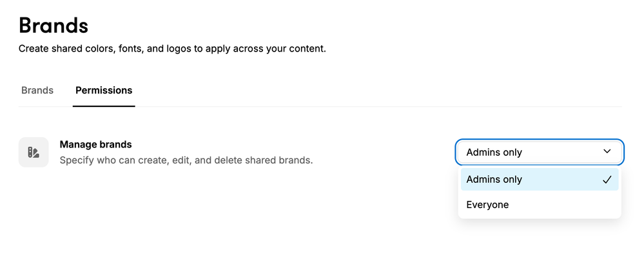Screen dimensions: 644x264
Task: Click the chevron arrow in the permissions dropdown
Action: point(607,152)
